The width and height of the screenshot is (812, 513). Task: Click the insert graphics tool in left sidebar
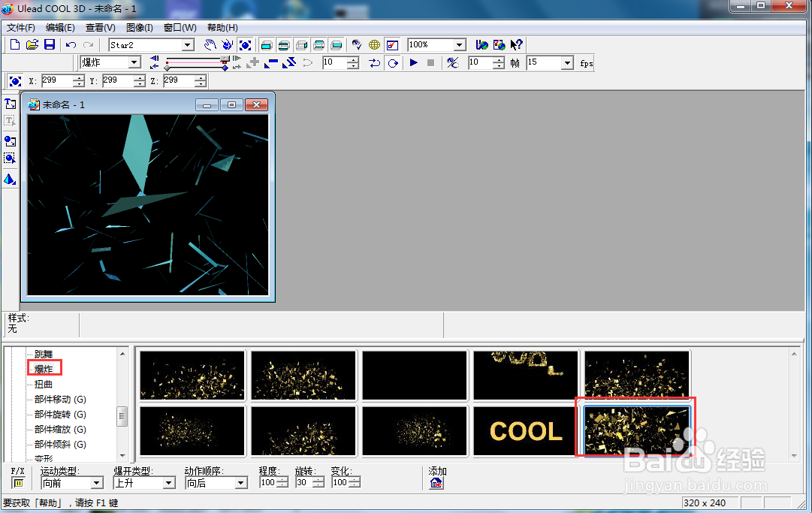pos(10,140)
